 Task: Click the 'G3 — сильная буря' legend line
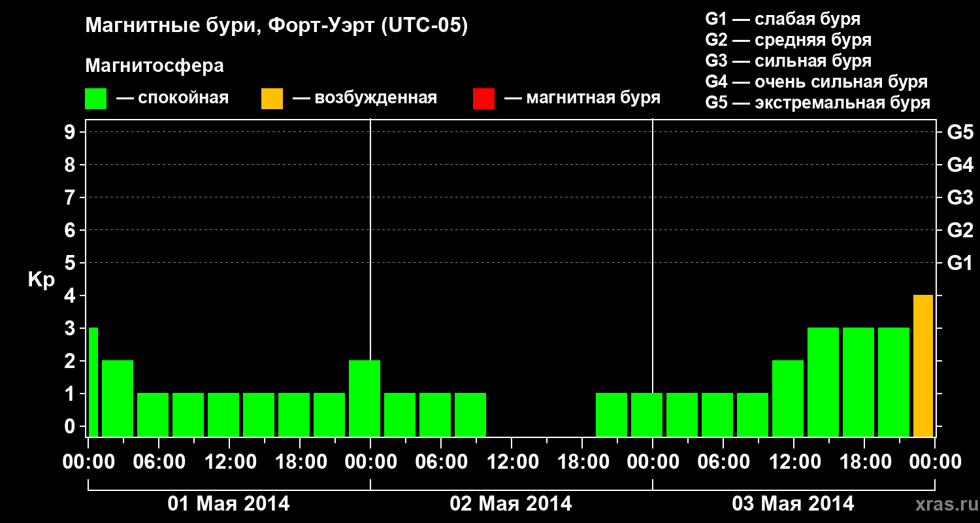point(789,61)
